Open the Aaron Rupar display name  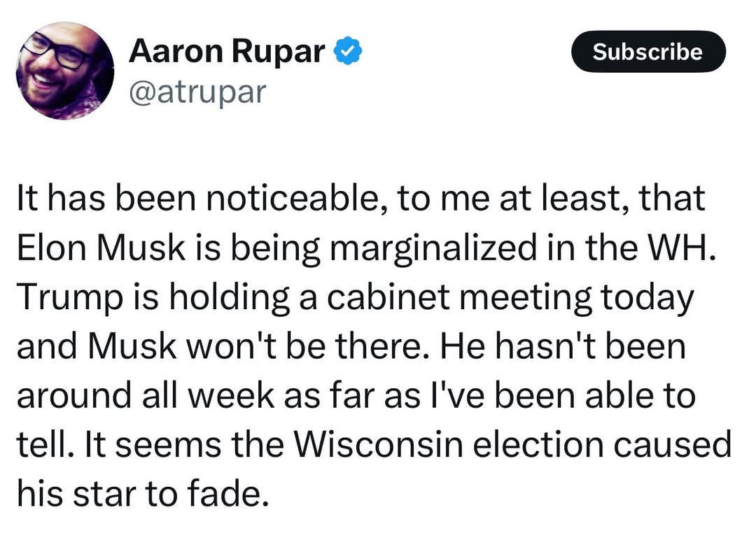point(227,50)
